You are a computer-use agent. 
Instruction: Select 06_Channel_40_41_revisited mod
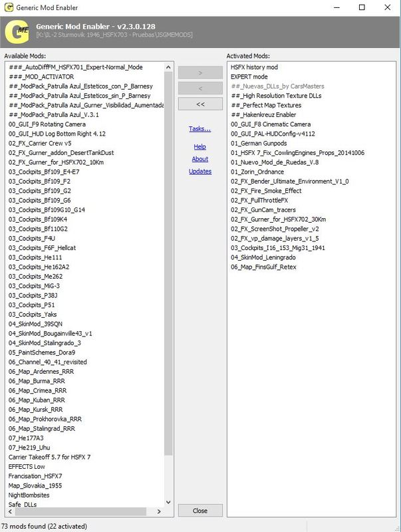point(48,362)
